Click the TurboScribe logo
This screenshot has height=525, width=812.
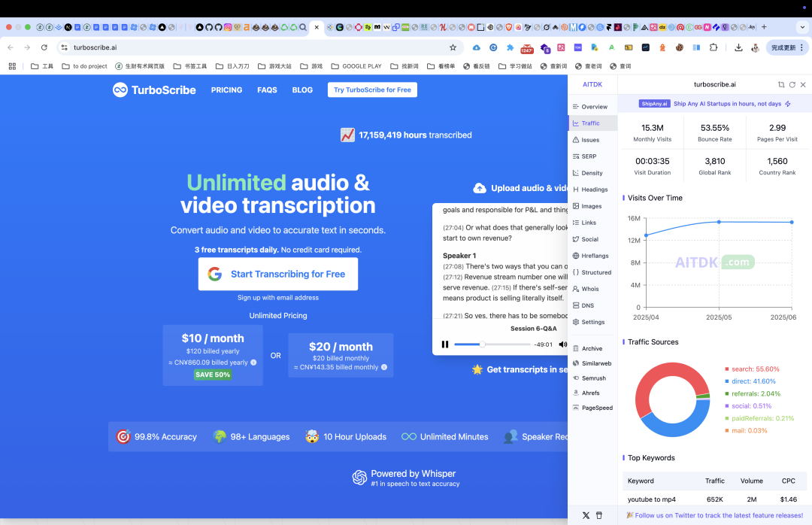coord(154,90)
